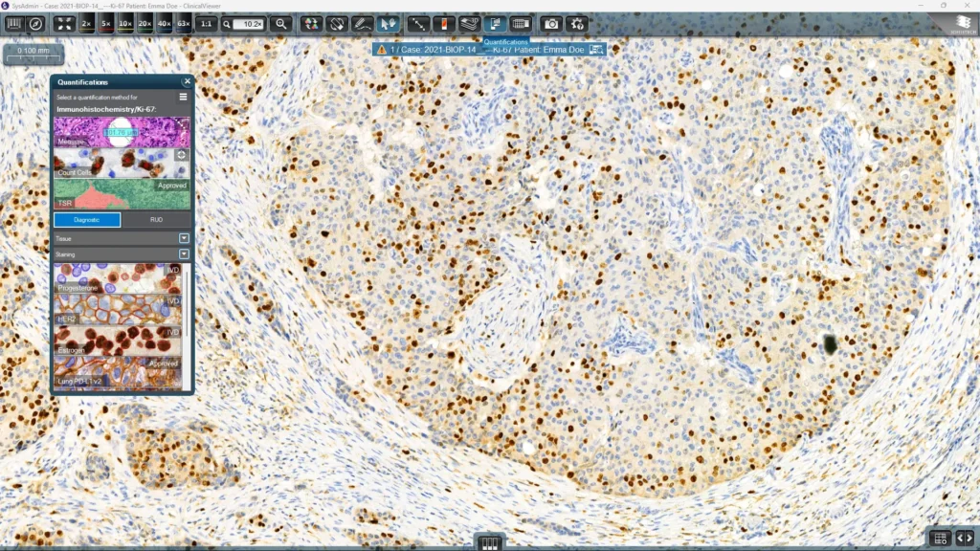This screenshot has height=551, width=980.
Task: Toggle the Quantifications toolbar icon
Action: coord(495,24)
